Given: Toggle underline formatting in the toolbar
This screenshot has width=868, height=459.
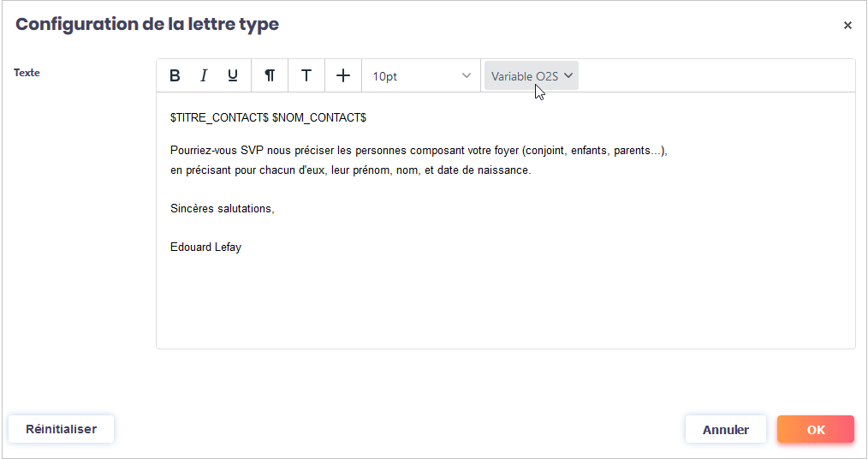Looking at the screenshot, I should click(x=233, y=75).
